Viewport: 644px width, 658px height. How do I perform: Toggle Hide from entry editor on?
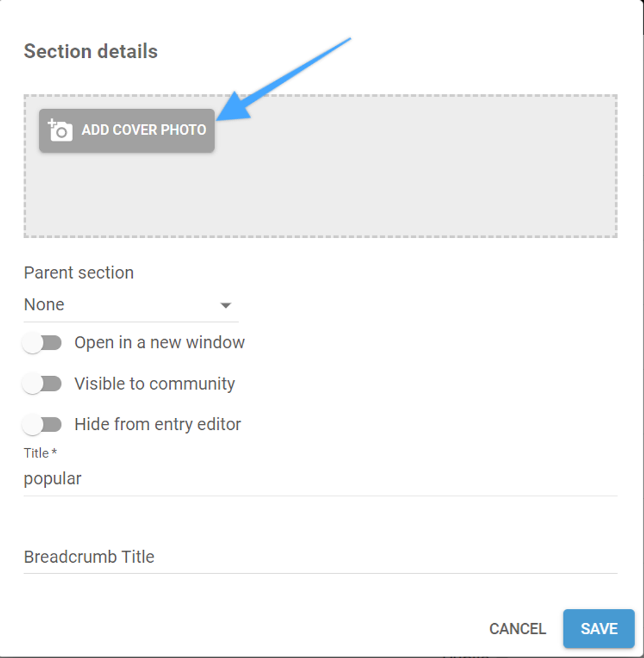pos(43,424)
